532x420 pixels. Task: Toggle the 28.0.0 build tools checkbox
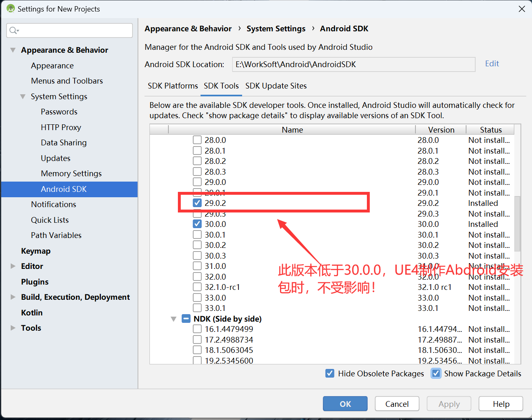pyautogui.click(x=197, y=140)
